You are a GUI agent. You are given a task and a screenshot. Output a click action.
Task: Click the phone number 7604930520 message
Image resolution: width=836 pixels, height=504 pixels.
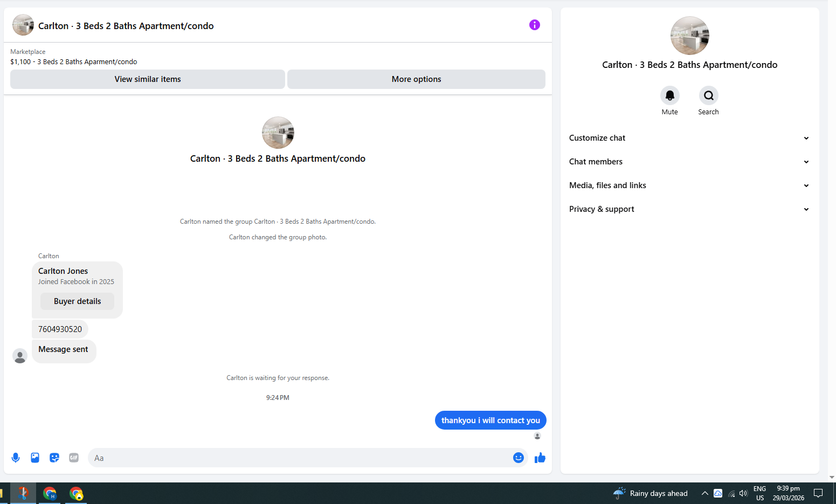pos(60,329)
